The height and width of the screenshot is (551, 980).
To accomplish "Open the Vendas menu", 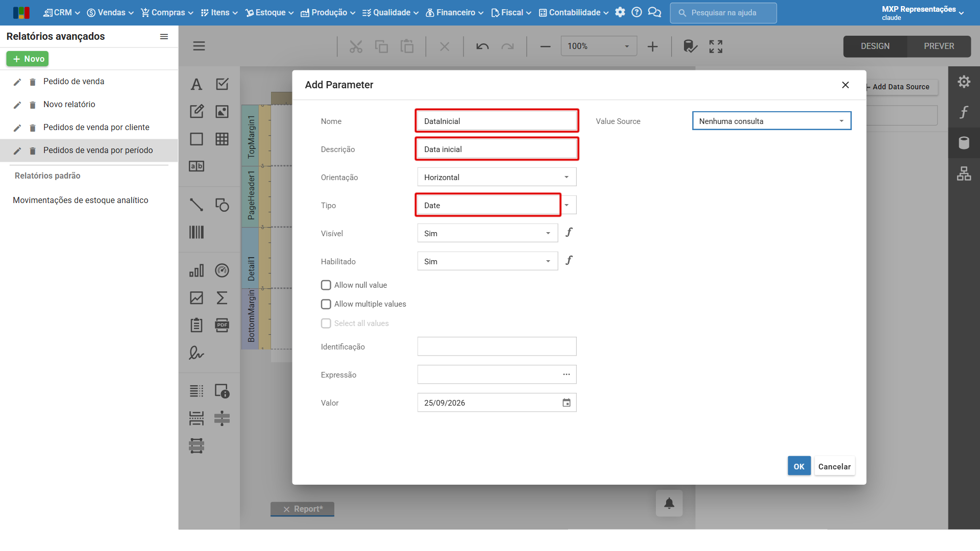I will (110, 12).
